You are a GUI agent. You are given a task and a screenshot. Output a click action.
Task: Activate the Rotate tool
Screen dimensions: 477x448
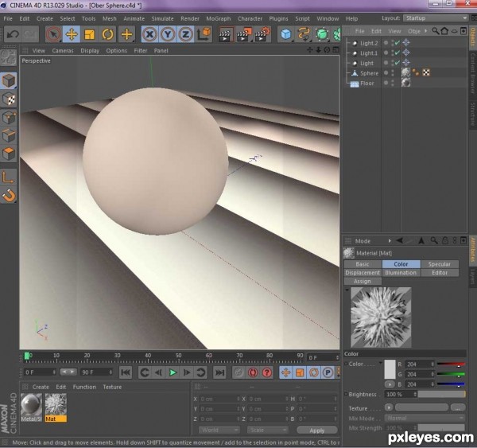coord(107,34)
